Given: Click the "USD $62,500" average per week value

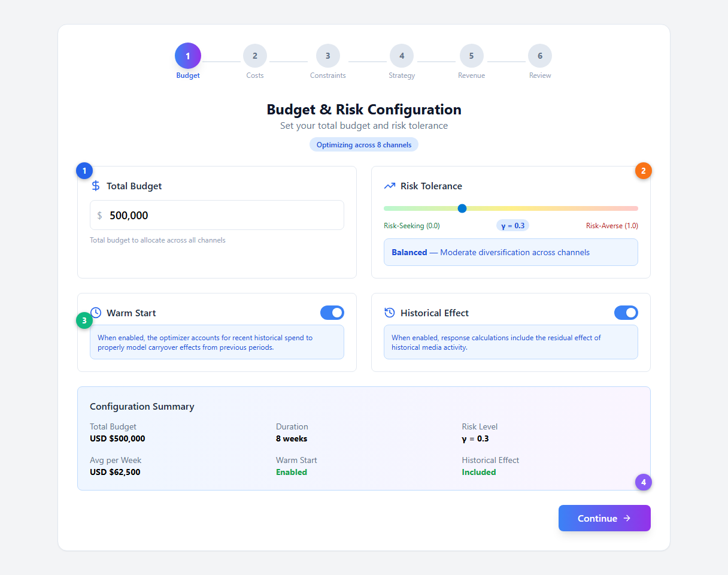Looking at the screenshot, I should (115, 472).
